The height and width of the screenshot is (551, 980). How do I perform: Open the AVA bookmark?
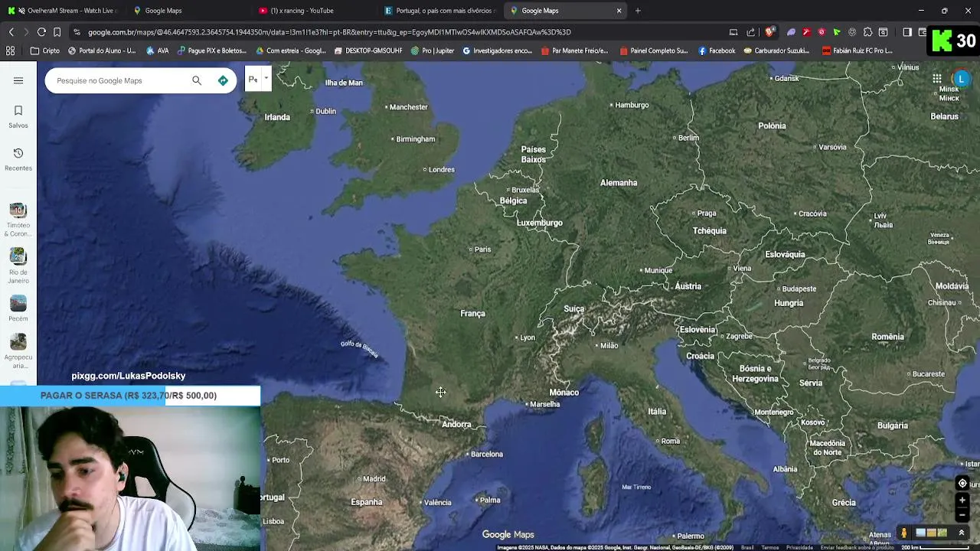point(157,51)
